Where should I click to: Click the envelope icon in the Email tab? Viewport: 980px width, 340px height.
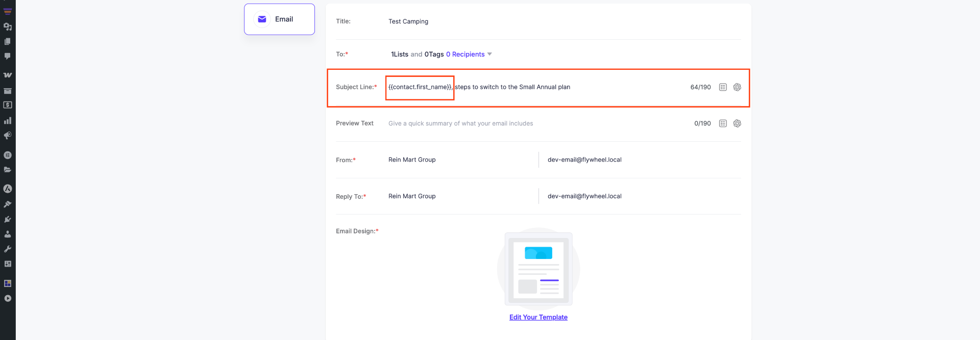coord(262,19)
